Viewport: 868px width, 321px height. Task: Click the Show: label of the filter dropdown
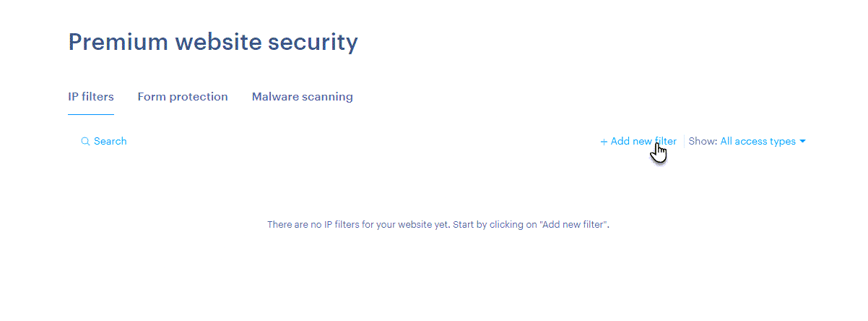703,142
